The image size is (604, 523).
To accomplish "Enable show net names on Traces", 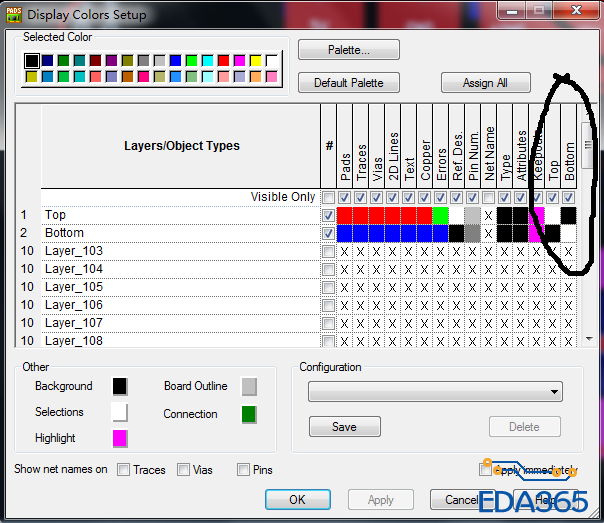I will pos(123,469).
